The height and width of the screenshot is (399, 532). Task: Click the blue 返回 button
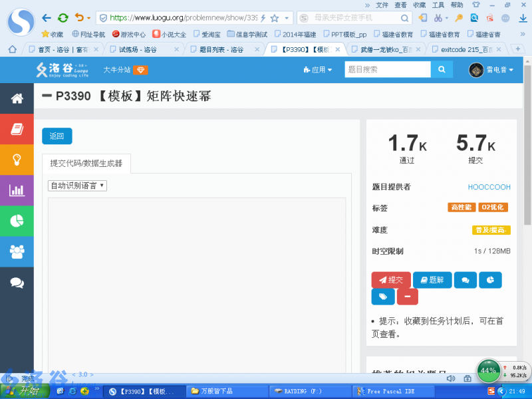coord(57,136)
